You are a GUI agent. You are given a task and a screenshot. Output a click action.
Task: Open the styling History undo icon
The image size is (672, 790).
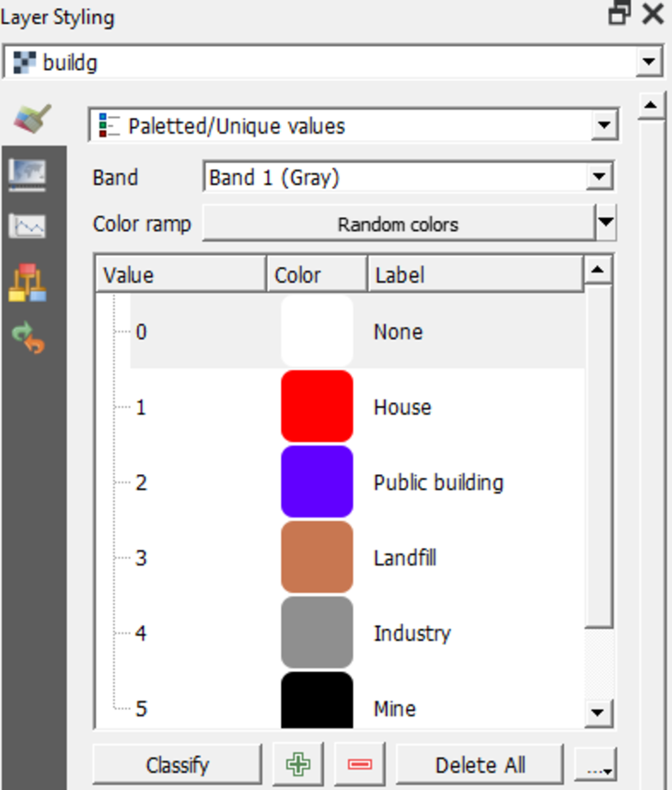click(28, 337)
